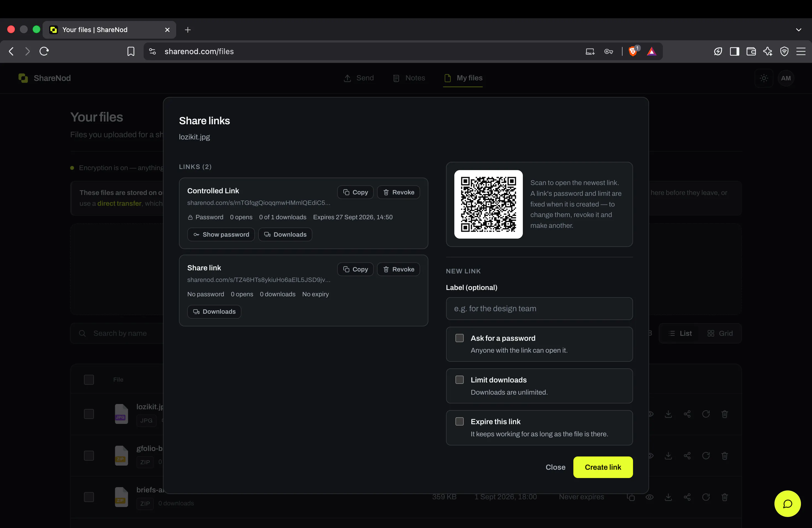Download the gfolio zip file
Viewport: 812px width, 528px height.
point(668,455)
